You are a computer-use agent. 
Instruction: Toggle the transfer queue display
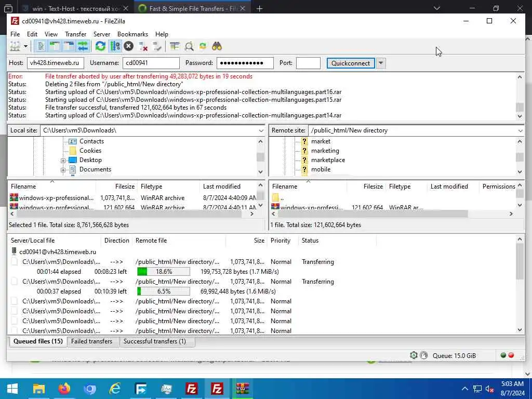pyautogui.click(x=83, y=46)
